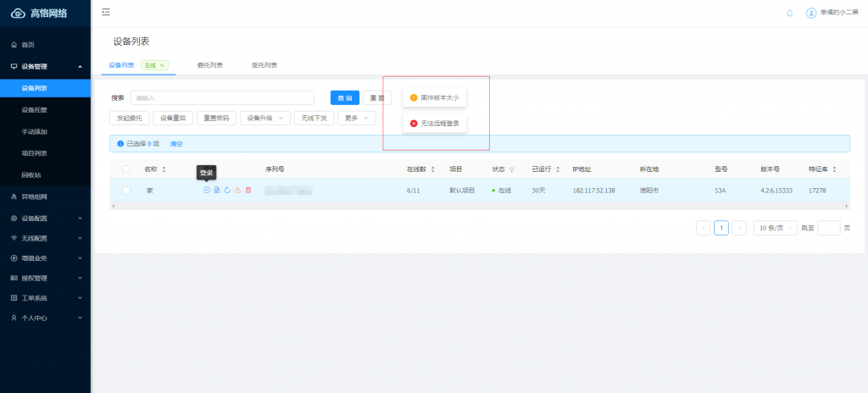
Task: Click the search input field
Action: (222, 98)
